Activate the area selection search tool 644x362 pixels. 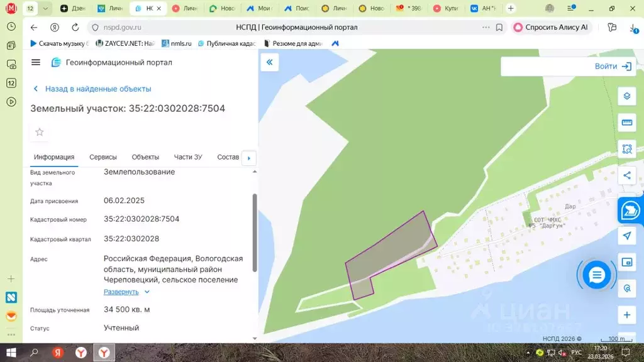(626, 149)
